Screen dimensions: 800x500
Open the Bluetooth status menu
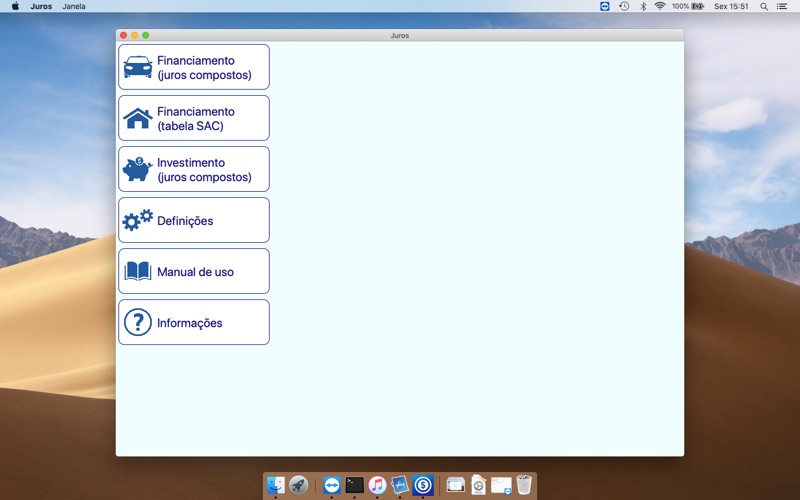click(x=643, y=6)
